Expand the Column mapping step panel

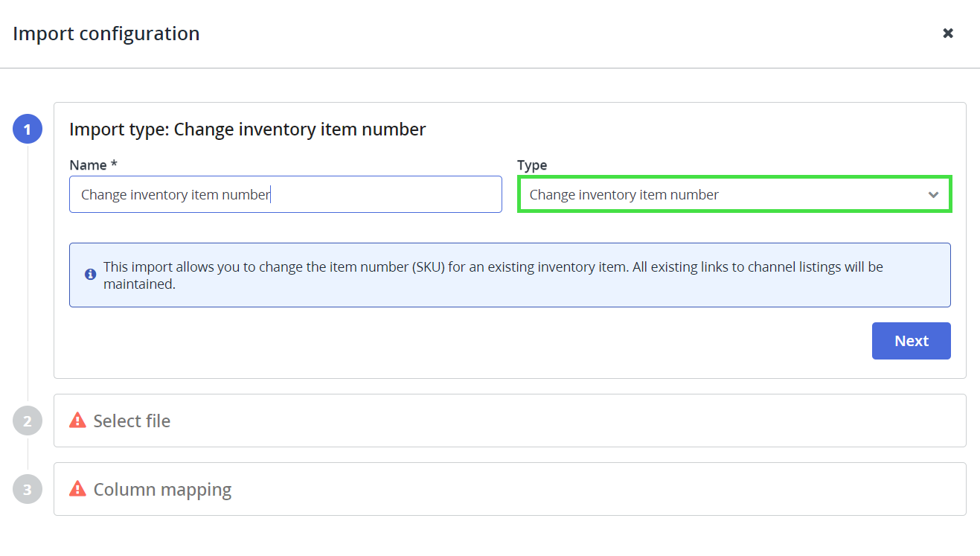point(510,489)
